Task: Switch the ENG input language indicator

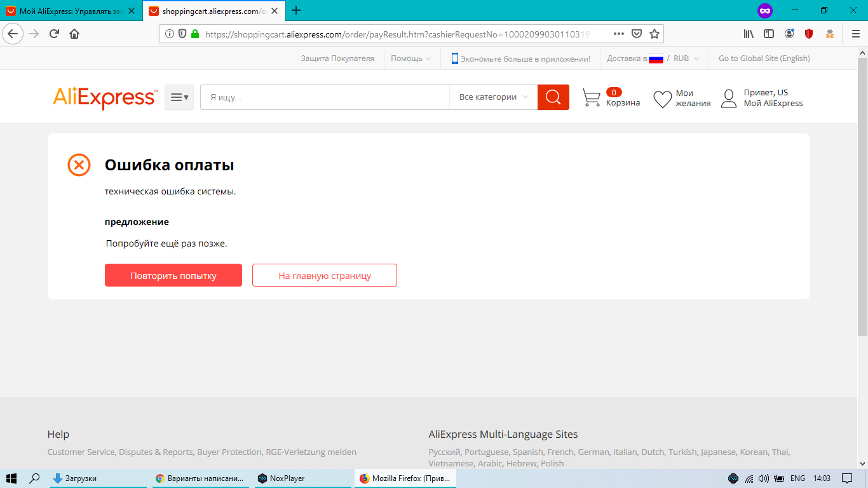Action: pos(797,478)
